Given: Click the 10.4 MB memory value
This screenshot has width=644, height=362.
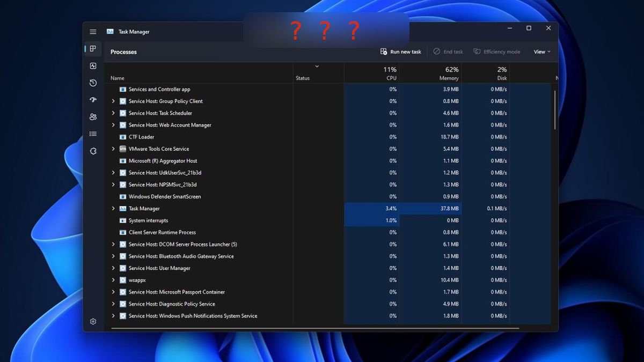Looking at the screenshot, I should point(450,280).
